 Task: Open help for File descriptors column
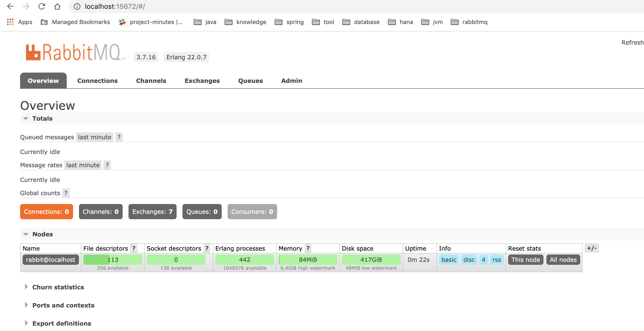pyautogui.click(x=134, y=248)
